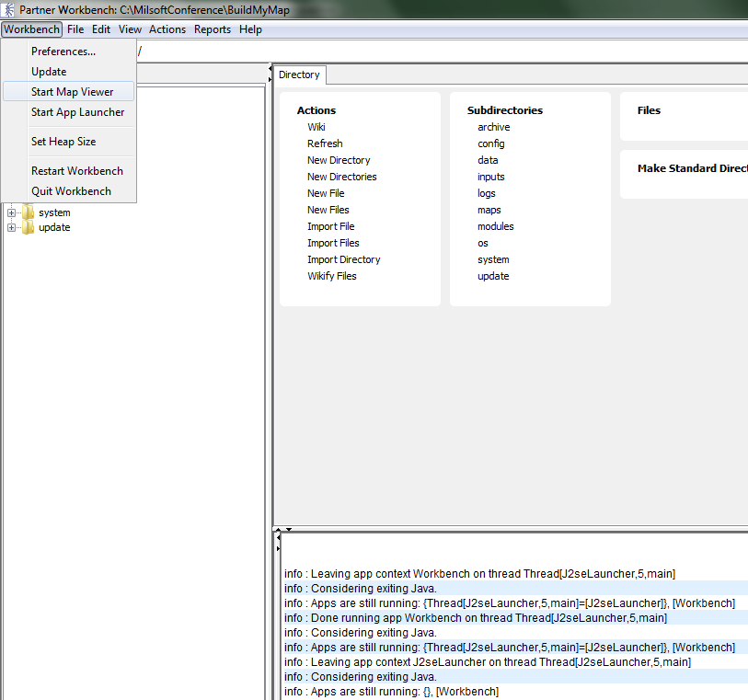
Task: Click the Import Directory action link
Action: (x=344, y=259)
